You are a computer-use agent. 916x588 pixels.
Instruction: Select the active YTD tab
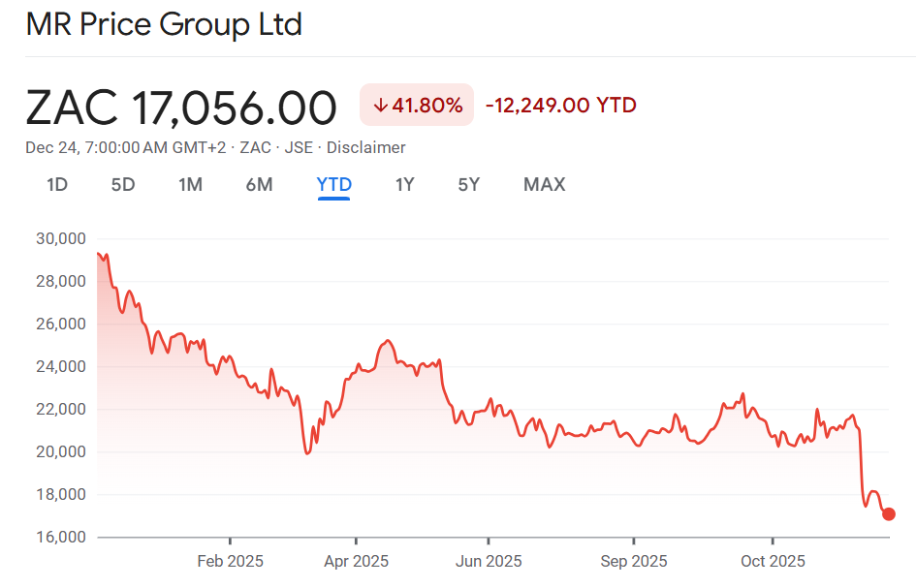click(x=333, y=184)
